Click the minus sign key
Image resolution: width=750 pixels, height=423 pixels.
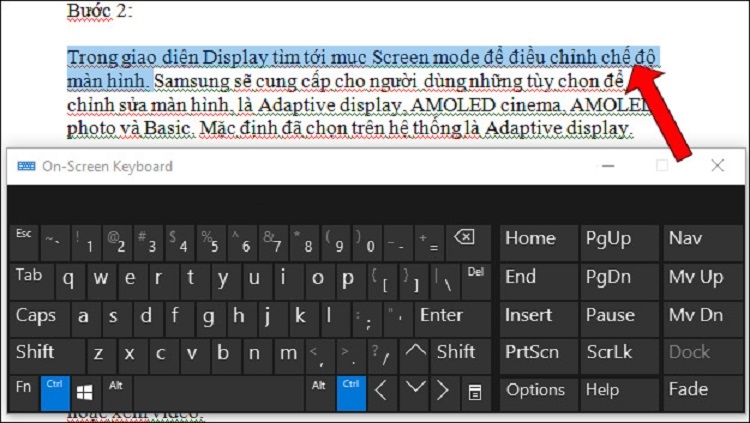(398, 243)
